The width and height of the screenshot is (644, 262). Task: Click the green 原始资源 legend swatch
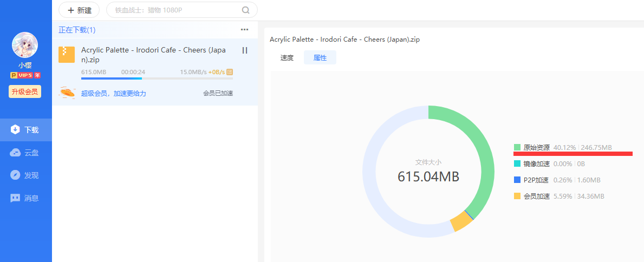tap(517, 147)
